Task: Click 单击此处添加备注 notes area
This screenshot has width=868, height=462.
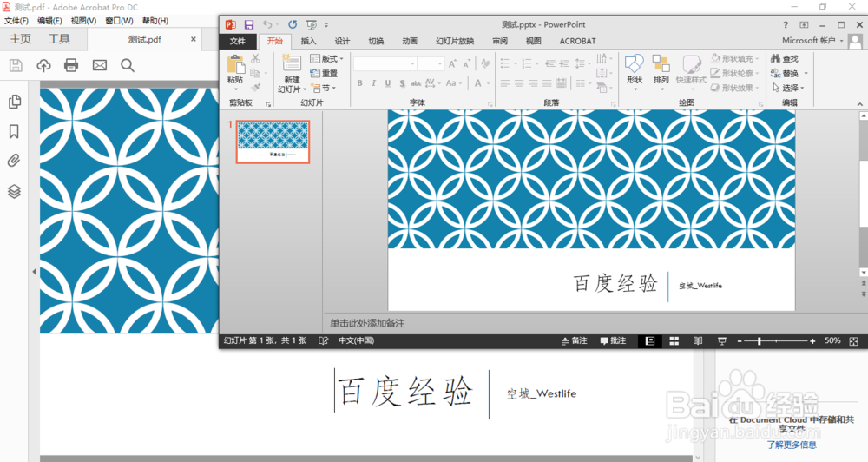Action: click(367, 323)
